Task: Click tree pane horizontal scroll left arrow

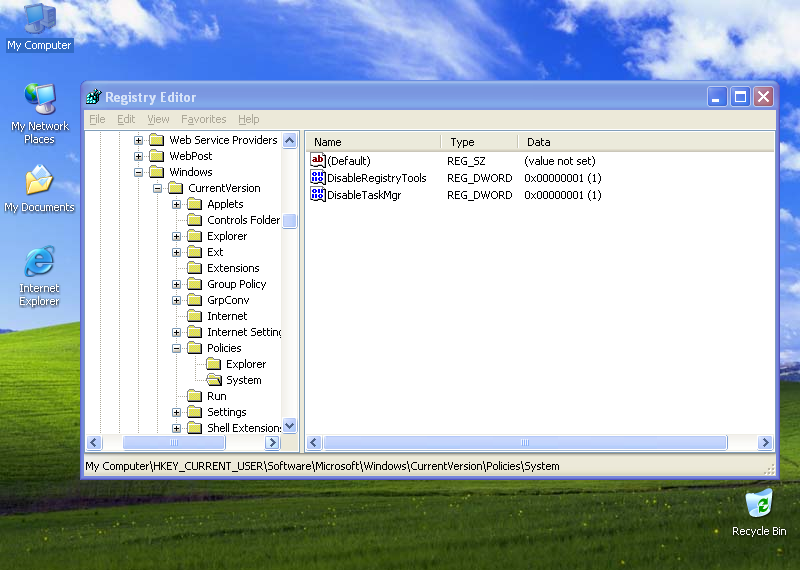Action: (94, 442)
